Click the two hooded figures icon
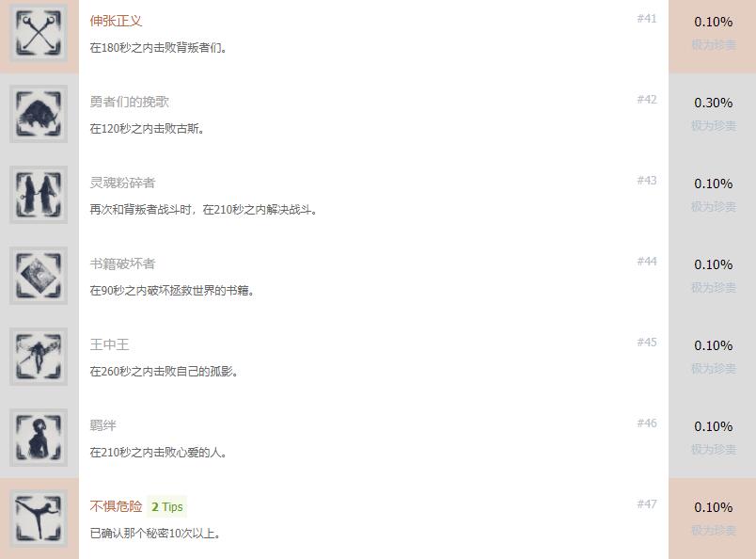The image size is (756, 559). tap(39, 195)
